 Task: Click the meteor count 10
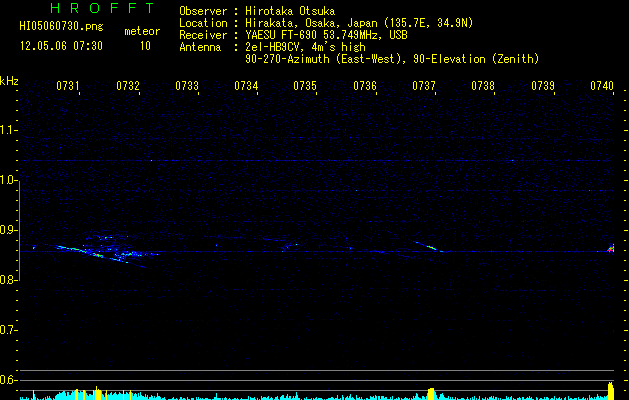point(145,46)
